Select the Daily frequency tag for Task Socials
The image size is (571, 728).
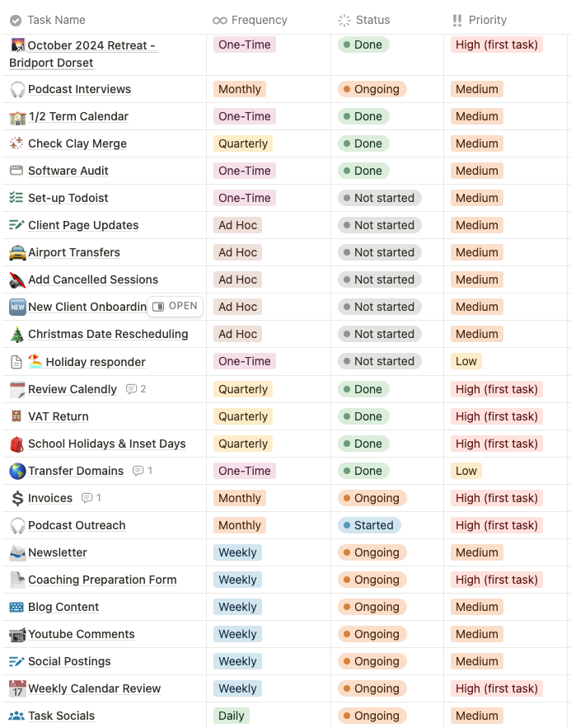pos(232,716)
